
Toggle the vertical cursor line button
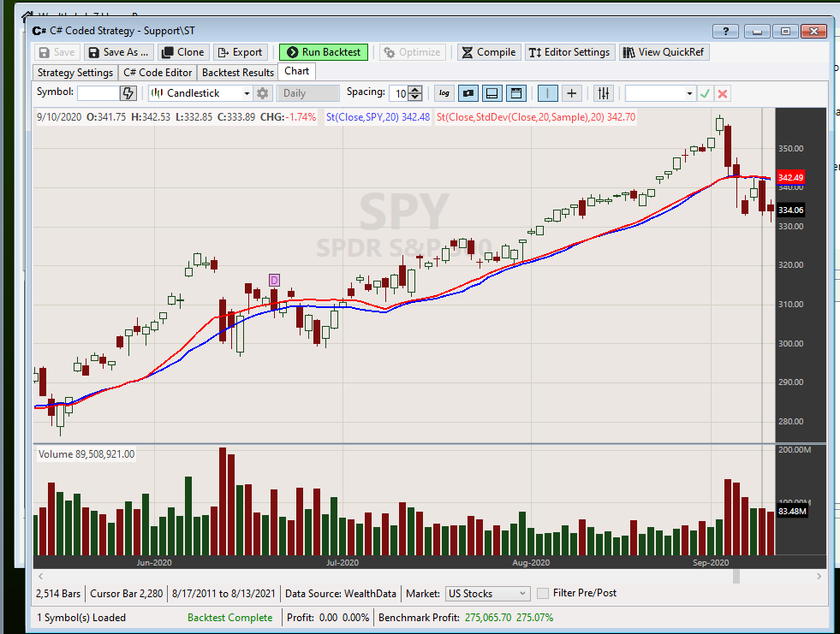pos(547,93)
